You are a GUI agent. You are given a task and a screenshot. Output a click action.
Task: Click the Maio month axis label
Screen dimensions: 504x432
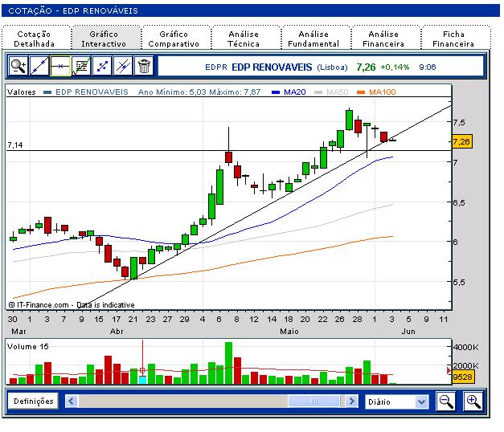(289, 331)
